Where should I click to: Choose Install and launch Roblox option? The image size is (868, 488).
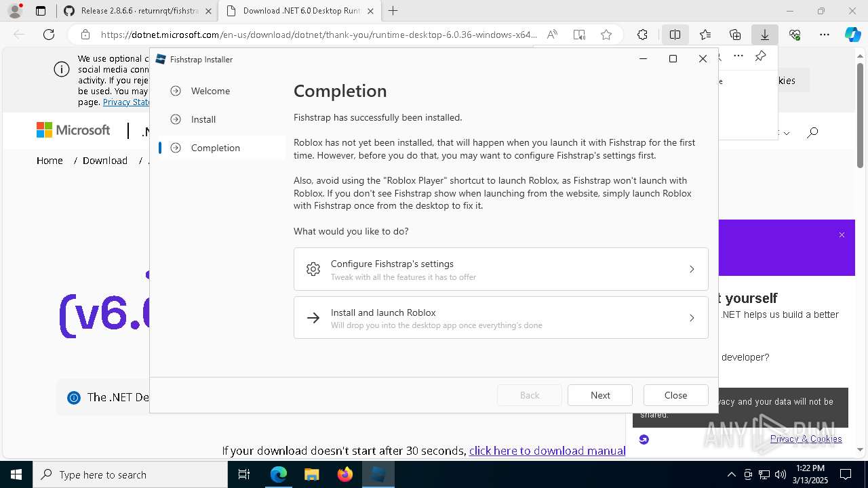point(500,318)
